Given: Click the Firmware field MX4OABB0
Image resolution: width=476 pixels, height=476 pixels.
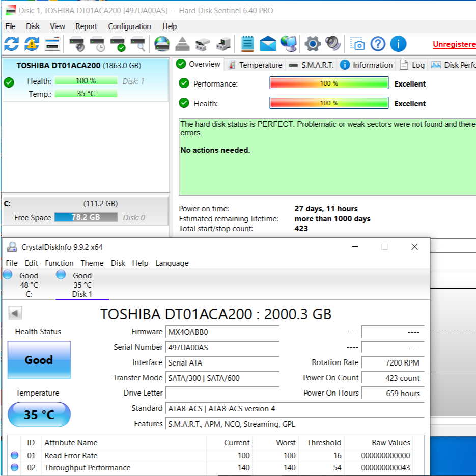Looking at the screenshot, I should click(x=222, y=332).
